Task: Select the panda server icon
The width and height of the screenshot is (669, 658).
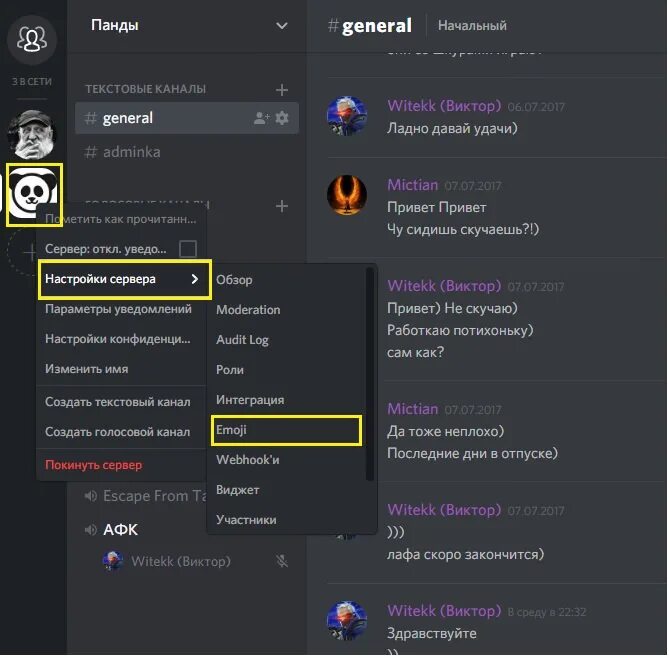Action: pyautogui.click(x=34, y=194)
